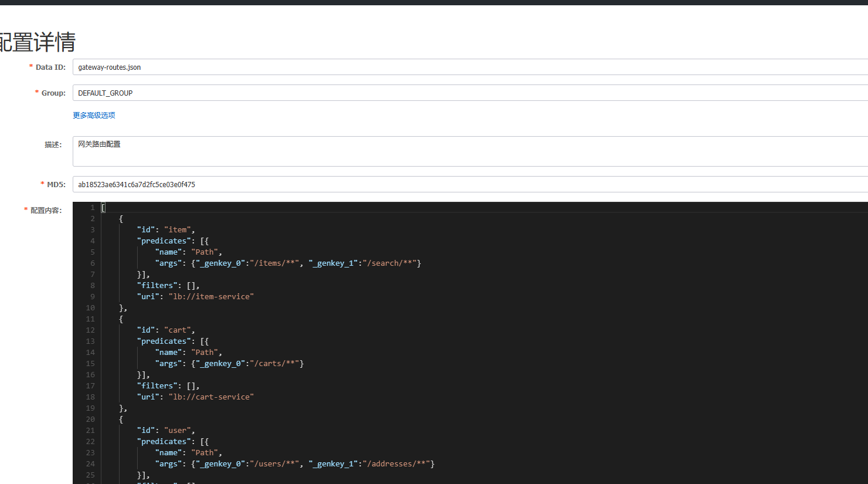Click "/carts/**" args line in editor
The height and width of the screenshot is (484, 868).
pyautogui.click(x=230, y=364)
